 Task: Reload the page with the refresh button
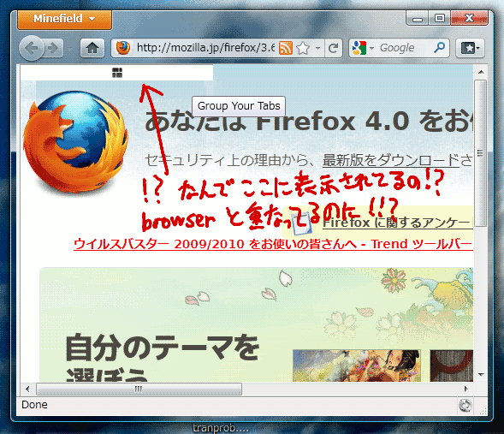pos(334,48)
